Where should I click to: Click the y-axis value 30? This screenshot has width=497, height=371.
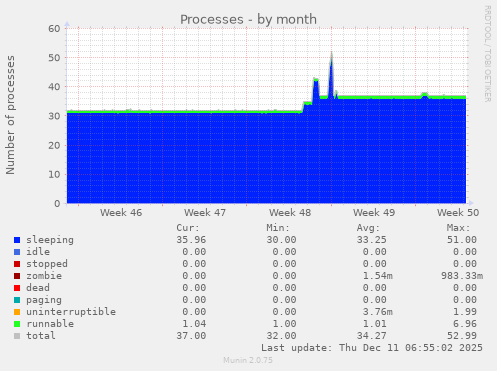(54, 116)
